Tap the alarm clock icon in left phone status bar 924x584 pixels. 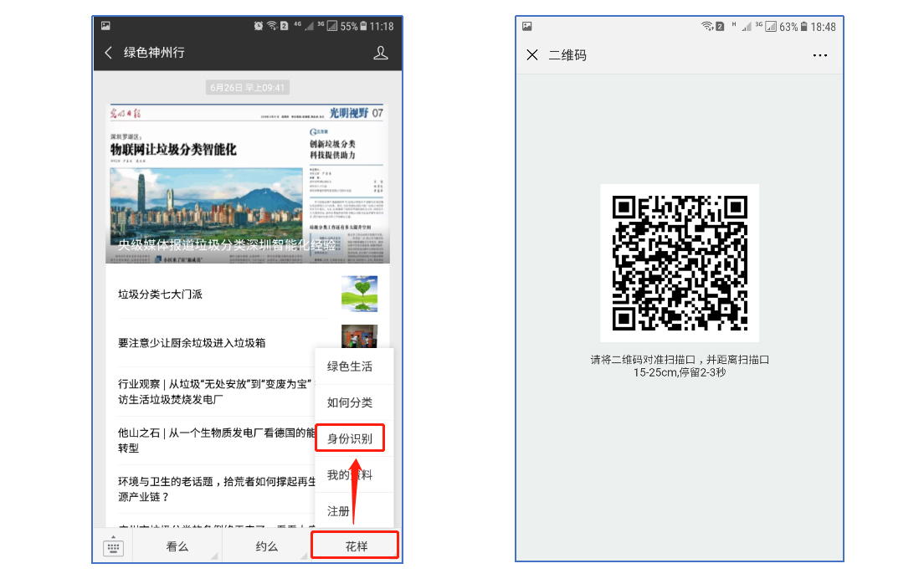click(258, 26)
